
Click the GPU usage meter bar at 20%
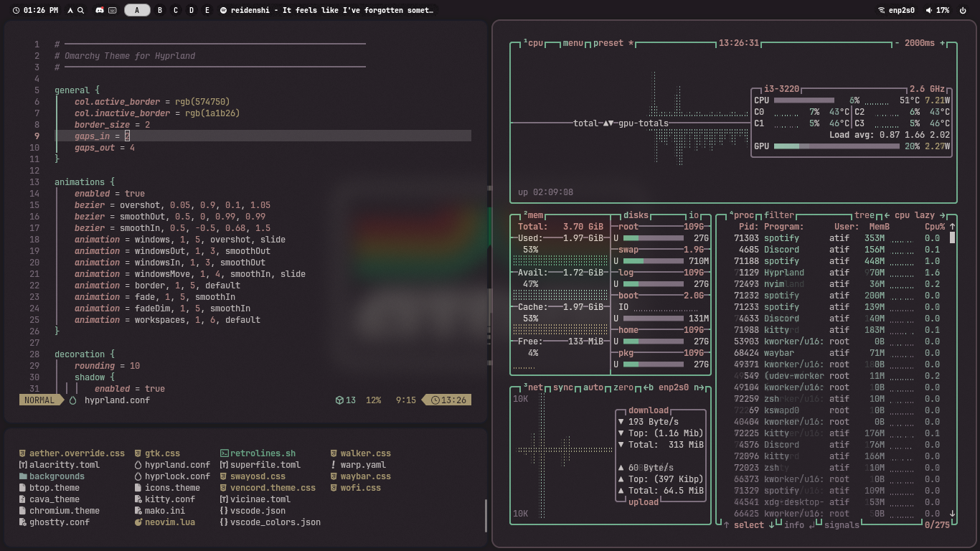pyautogui.click(x=837, y=146)
